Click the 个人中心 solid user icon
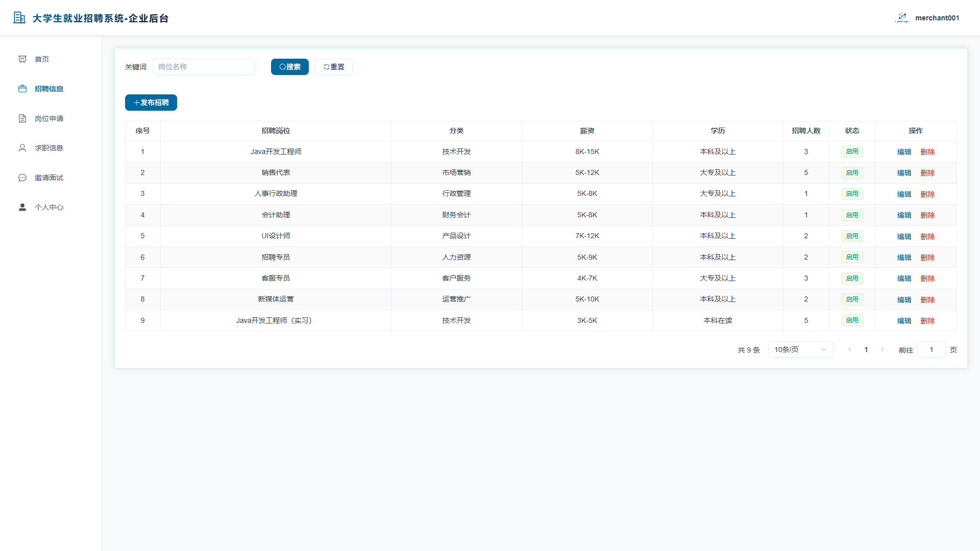The height and width of the screenshot is (551, 980). [x=22, y=207]
